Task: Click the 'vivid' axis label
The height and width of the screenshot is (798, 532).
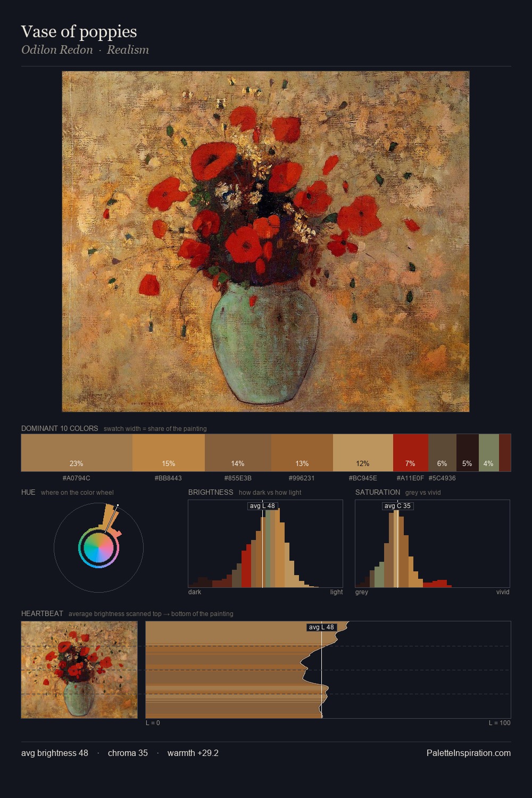Action: point(503,592)
